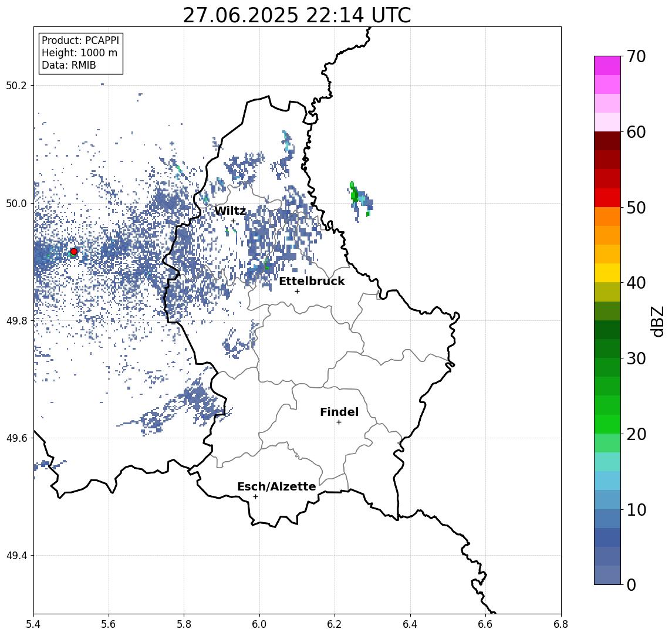Click the blue swatch near 10 dBZ
The image size is (672, 636).
607,519
